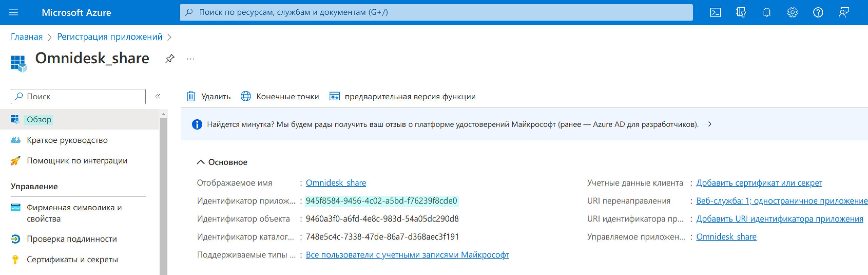Open the Веб-служба redirect URI link
Screen dimensions: 868x275
click(782, 201)
